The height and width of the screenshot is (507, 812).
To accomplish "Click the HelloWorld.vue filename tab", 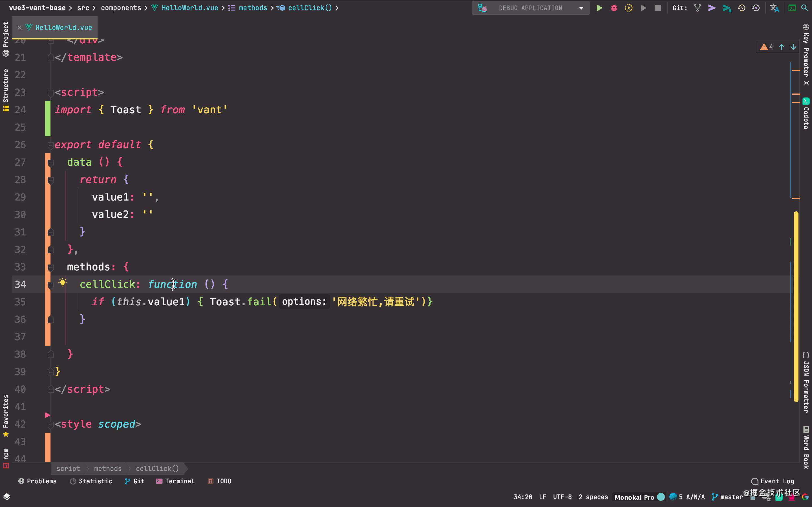I will coord(63,27).
